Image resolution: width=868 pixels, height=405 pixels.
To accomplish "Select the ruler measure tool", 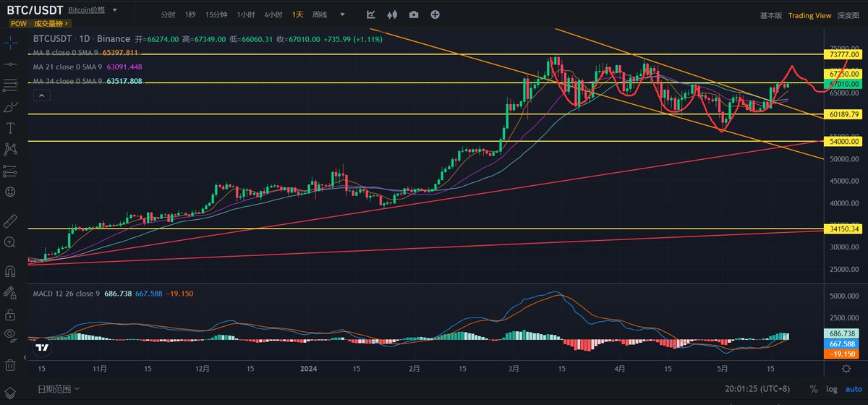I will 10,221.
